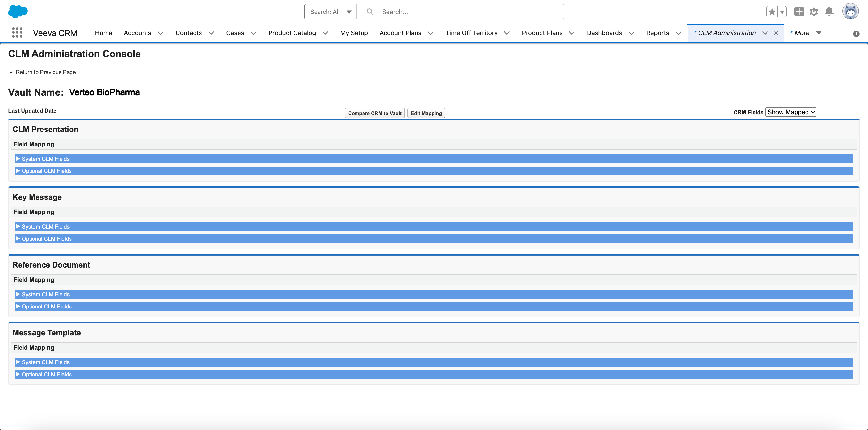Expand System CLM Fields under CLM Presentation

tap(46, 159)
